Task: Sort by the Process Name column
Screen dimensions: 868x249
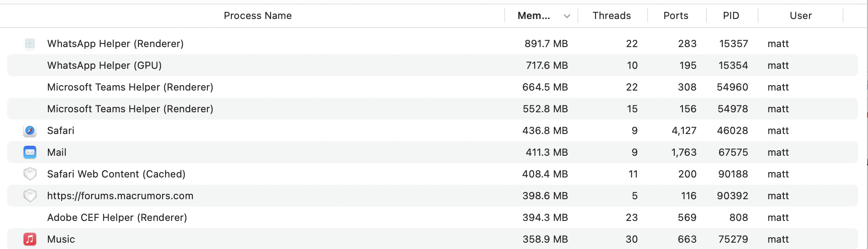Action: click(258, 16)
